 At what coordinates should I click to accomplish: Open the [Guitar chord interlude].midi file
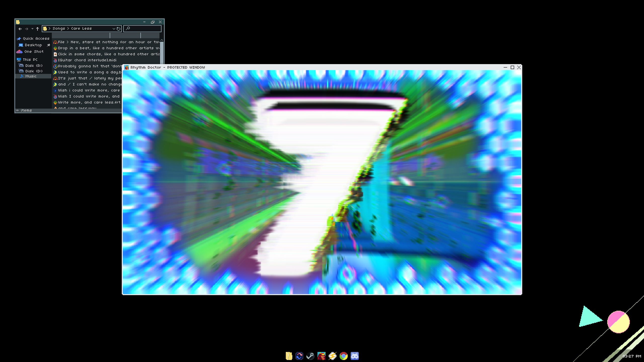tap(87, 60)
